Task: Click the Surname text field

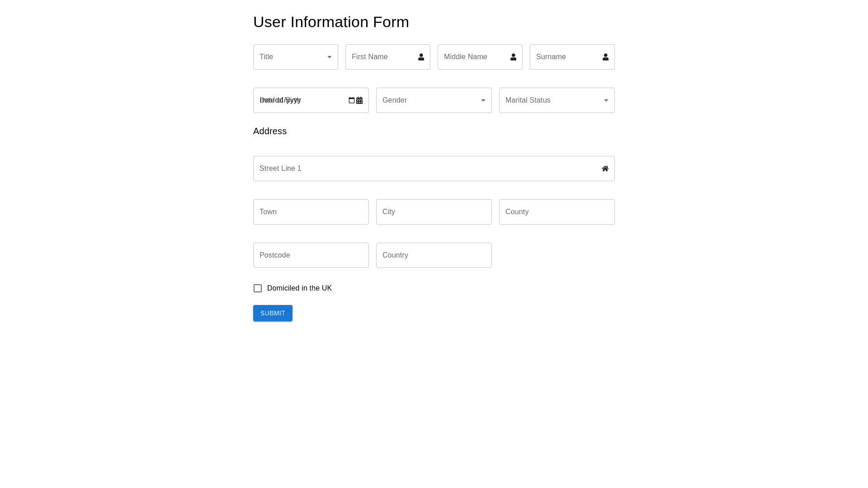Action: click(x=566, y=57)
